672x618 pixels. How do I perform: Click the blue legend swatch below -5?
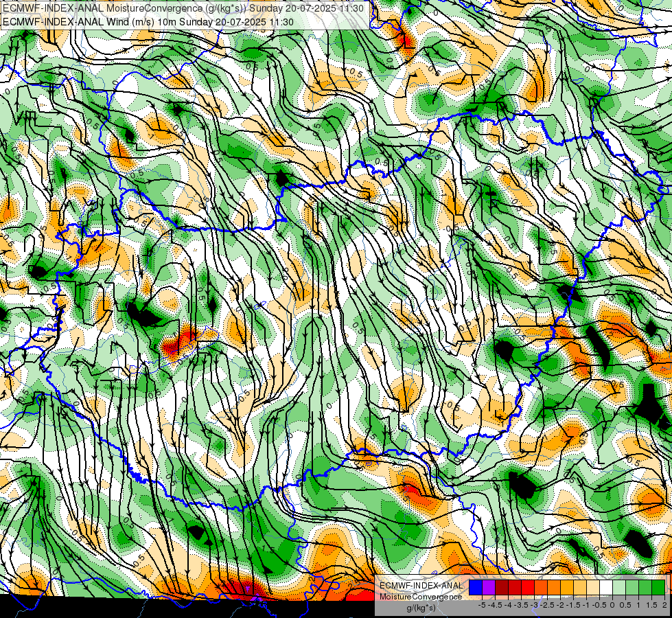tap(476, 588)
